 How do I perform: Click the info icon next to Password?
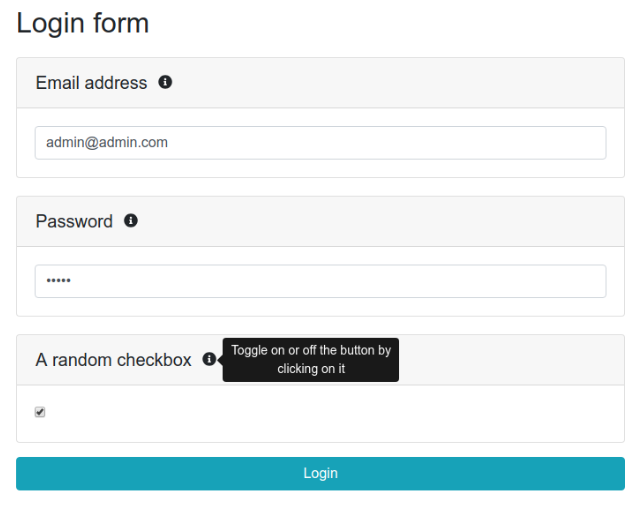coord(131,220)
